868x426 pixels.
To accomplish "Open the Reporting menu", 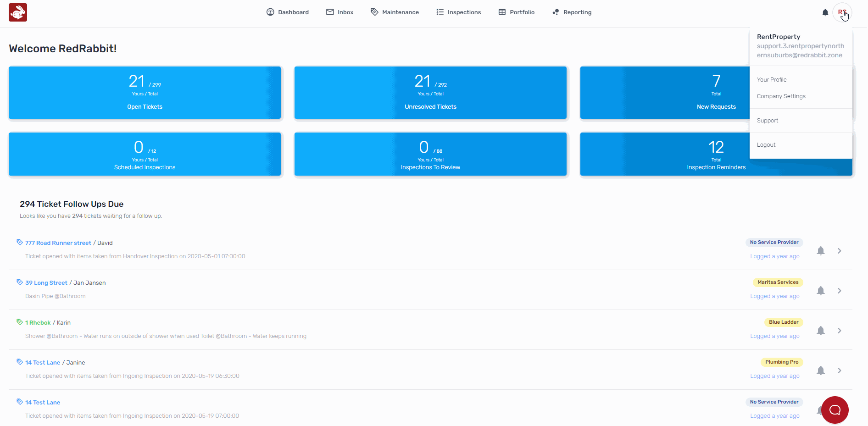I will pos(572,12).
